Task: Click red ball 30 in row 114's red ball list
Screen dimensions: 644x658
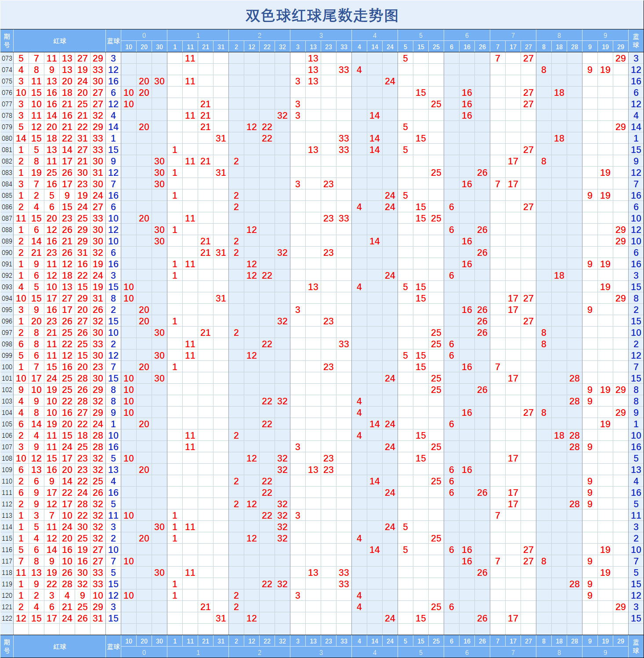Action: [83, 527]
